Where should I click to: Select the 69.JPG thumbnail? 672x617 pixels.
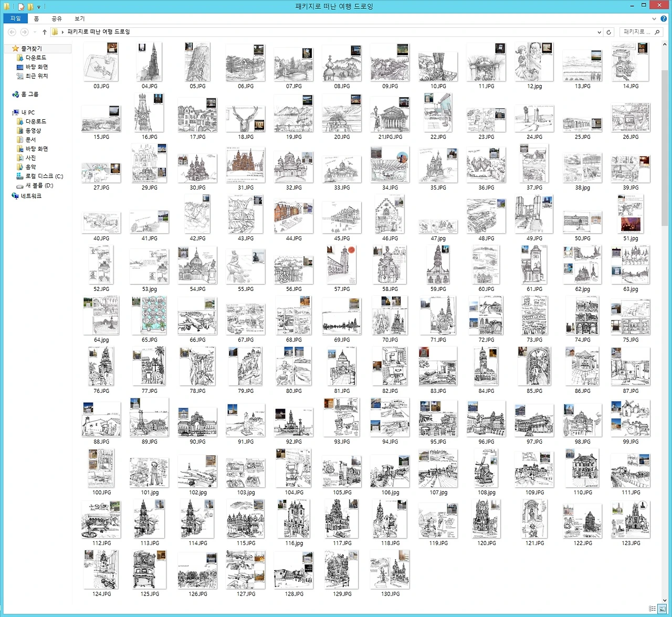tap(342, 317)
